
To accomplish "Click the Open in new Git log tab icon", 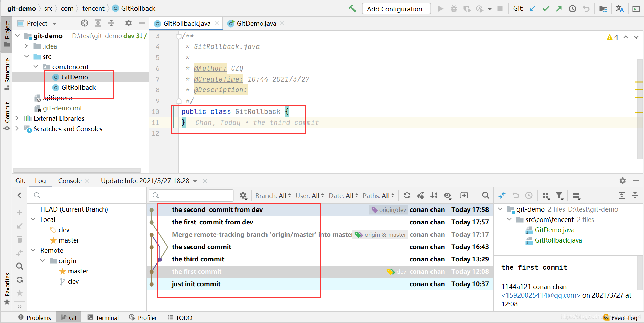I will pyautogui.click(x=464, y=195).
